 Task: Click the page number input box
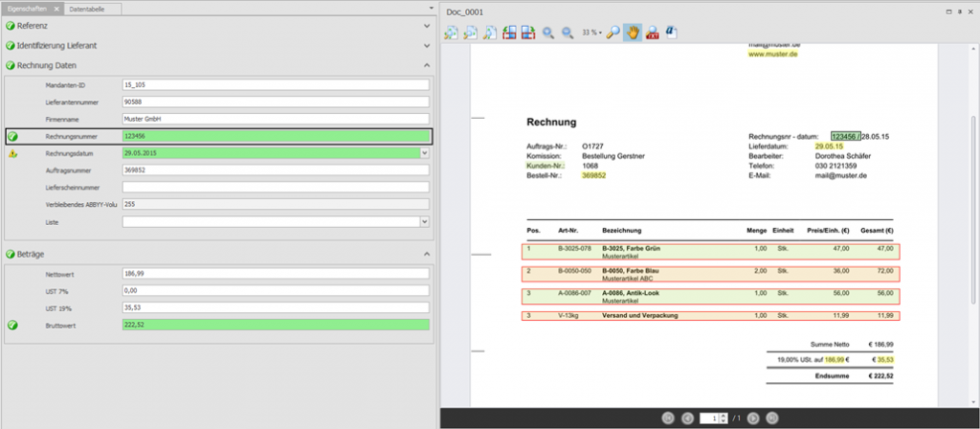(x=710, y=418)
